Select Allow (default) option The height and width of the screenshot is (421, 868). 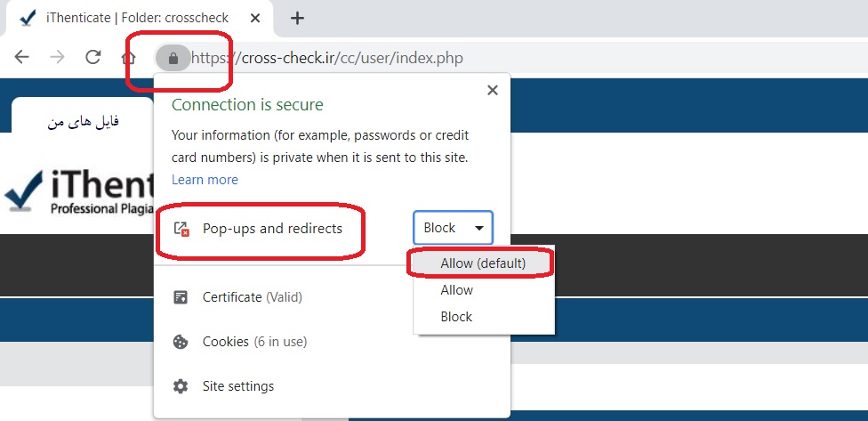coord(483,263)
